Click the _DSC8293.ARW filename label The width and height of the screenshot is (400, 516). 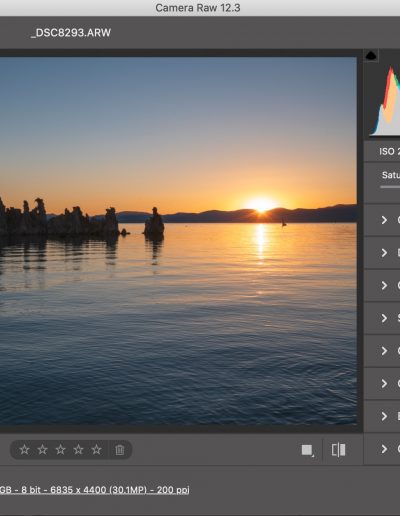[x=71, y=33]
